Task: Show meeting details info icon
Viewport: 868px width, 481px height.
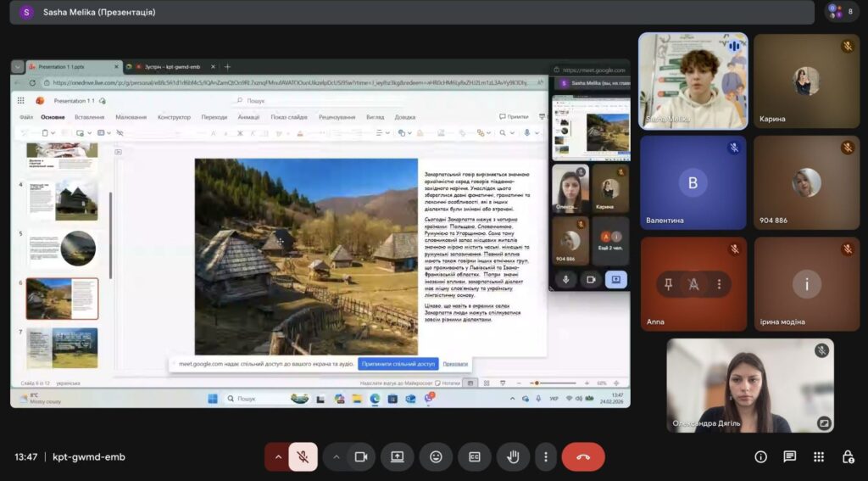Action: [761, 456]
